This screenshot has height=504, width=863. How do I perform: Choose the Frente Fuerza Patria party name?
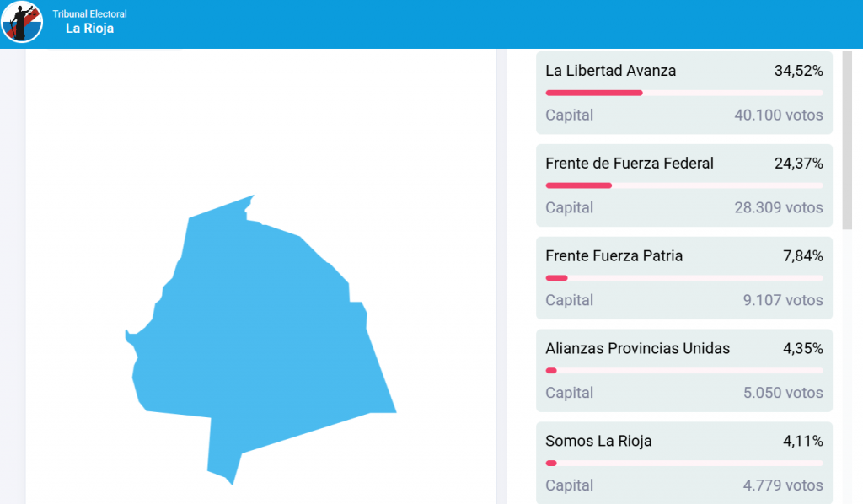(614, 256)
